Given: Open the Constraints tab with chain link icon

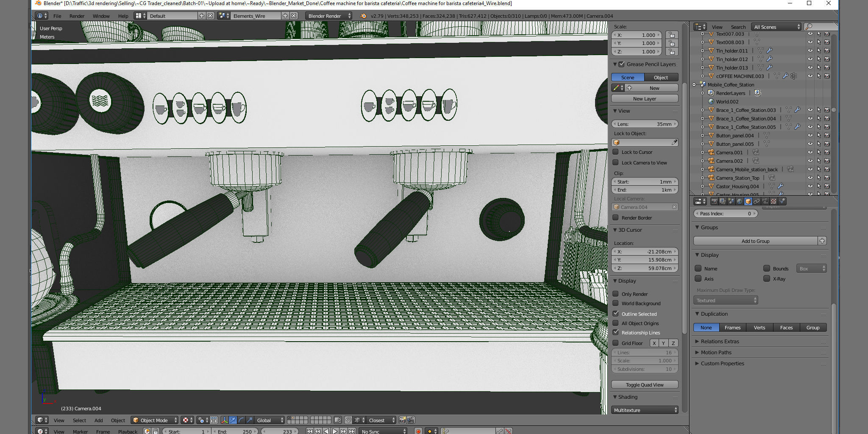Looking at the screenshot, I should 757,201.
